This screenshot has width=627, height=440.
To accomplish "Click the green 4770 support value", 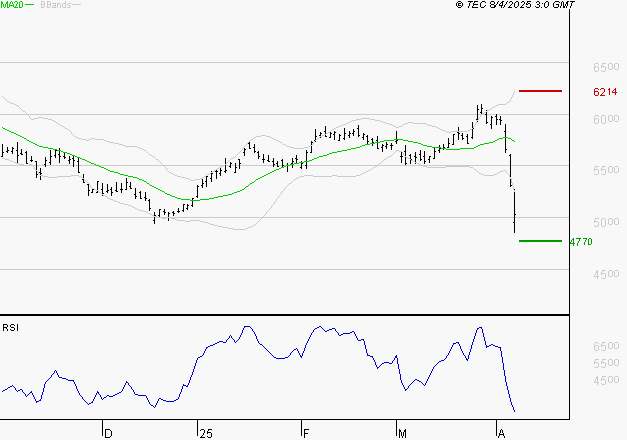I will pyautogui.click(x=581, y=242).
